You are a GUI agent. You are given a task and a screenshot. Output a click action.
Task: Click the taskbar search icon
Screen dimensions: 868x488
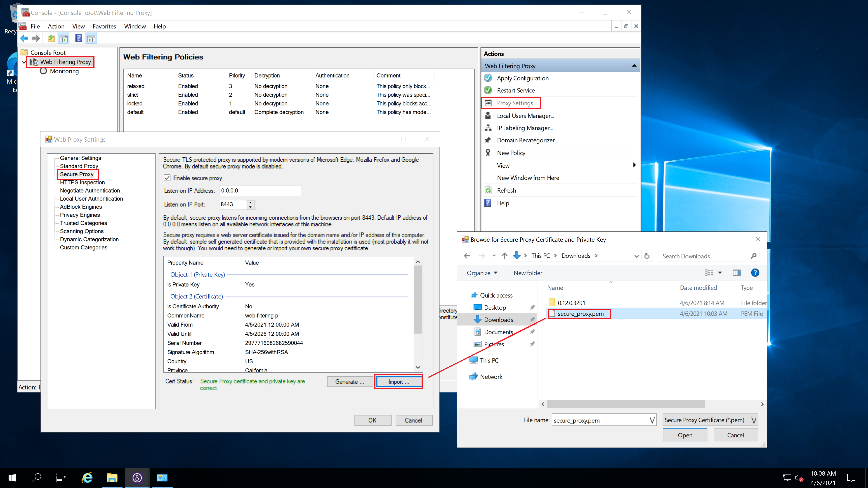point(37,478)
